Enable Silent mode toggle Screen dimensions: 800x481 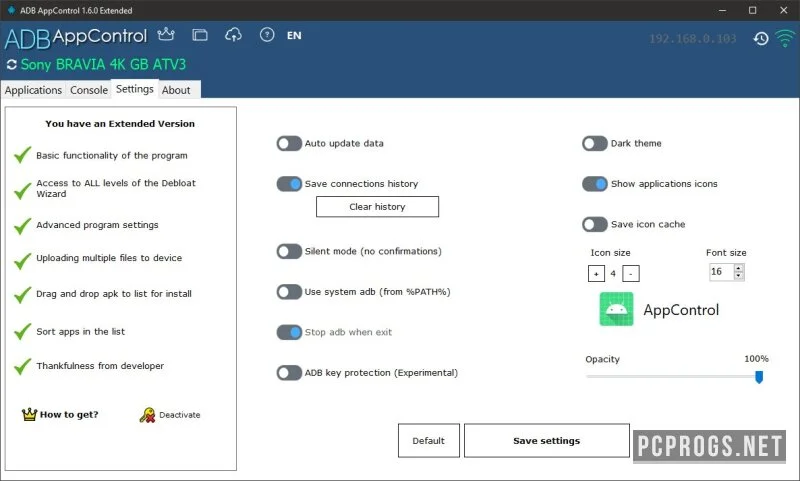pos(289,251)
